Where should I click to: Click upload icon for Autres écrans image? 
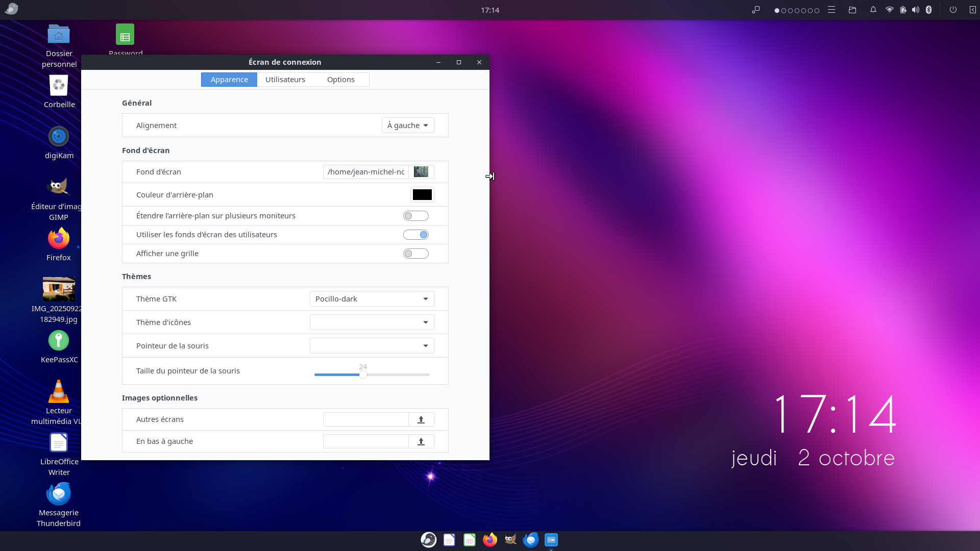[421, 419]
